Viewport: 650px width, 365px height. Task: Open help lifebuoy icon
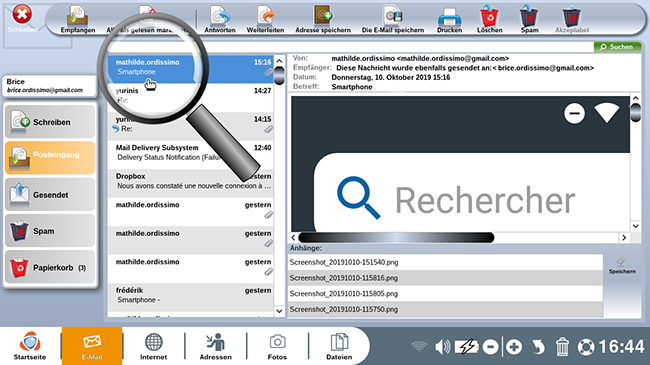pyautogui.click(x=586, y=347)
